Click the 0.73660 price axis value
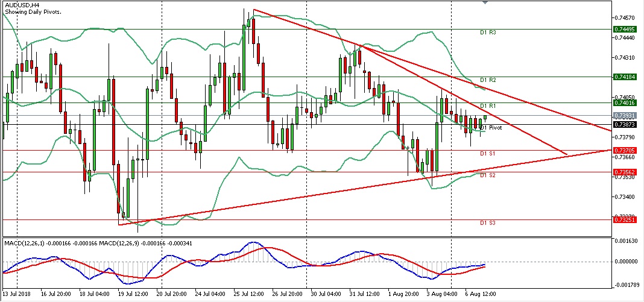Image resolution: width=644 pixels, height=302 pixels. 626,157
